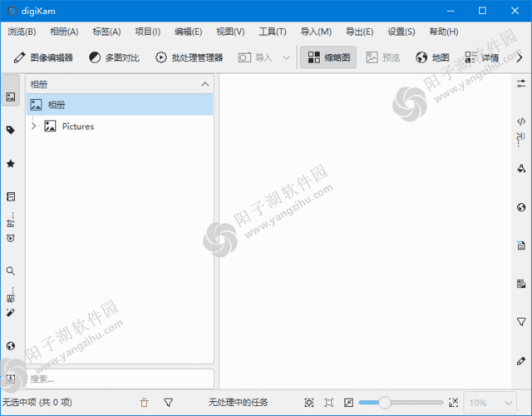Image resolution: width=532 pixels, height=416 pixels.
Task: Click 无处理中的任务 status text
Action: point(239,403)
